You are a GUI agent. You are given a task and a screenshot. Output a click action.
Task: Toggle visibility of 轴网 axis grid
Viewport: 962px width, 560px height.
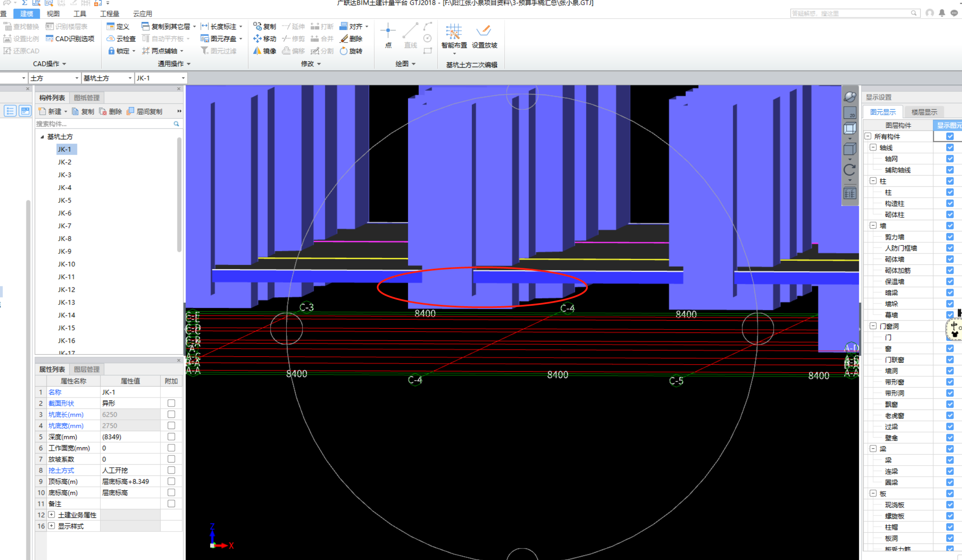click(x=950, y=159)
